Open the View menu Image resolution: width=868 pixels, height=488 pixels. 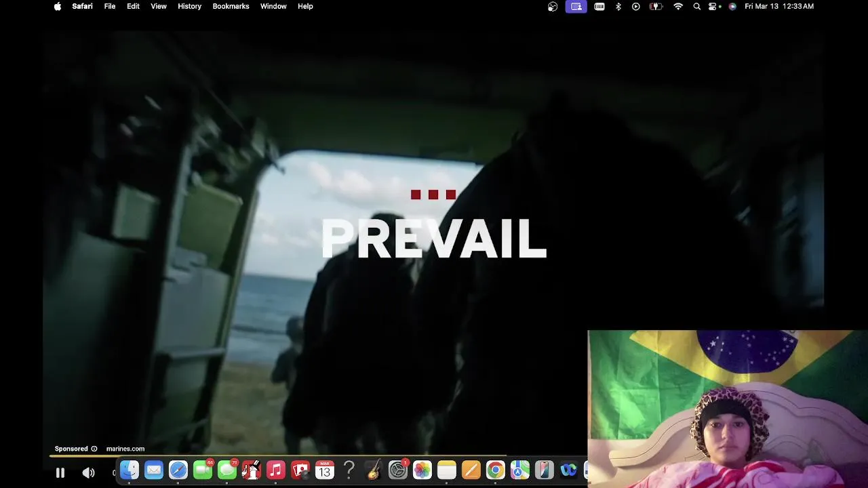(x=159, y=6)
